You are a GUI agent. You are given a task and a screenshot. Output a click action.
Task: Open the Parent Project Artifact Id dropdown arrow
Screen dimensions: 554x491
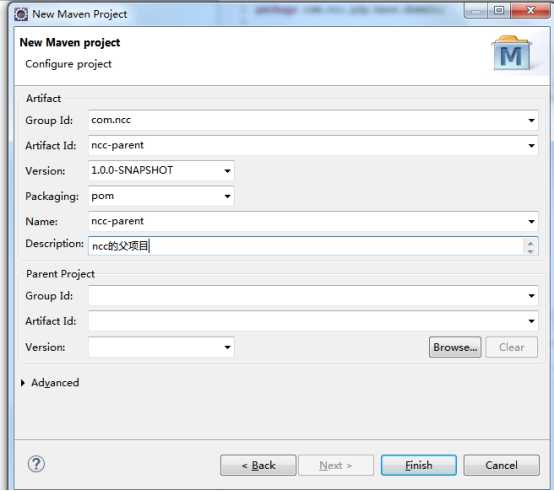531,321
